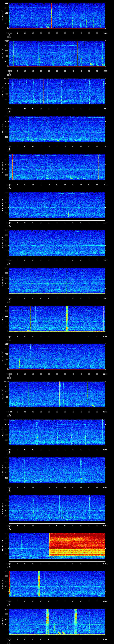Viewport: 114px width, 644px height.
Task: Choose the spectrogram panel starting at 5:09:00
Action: [x=57, y=318]
